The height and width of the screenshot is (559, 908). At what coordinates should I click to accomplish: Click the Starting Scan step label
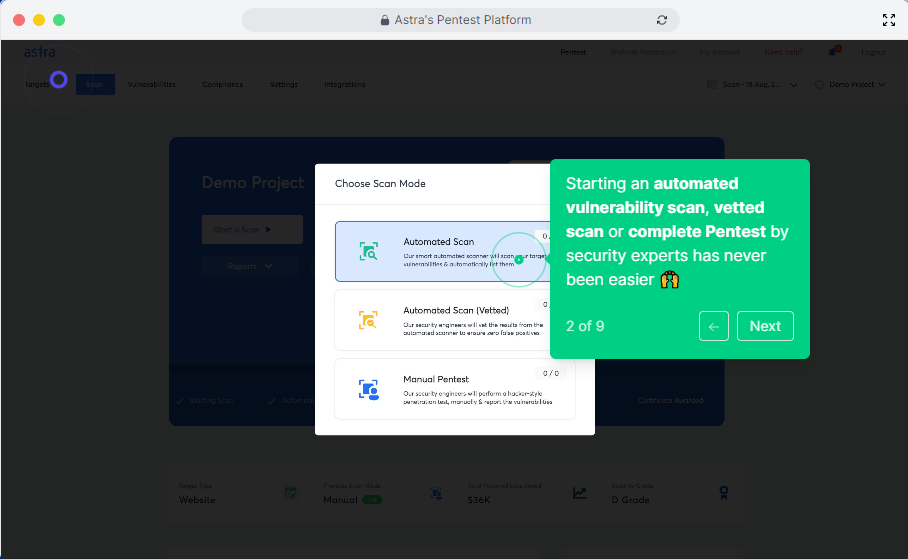211,400
